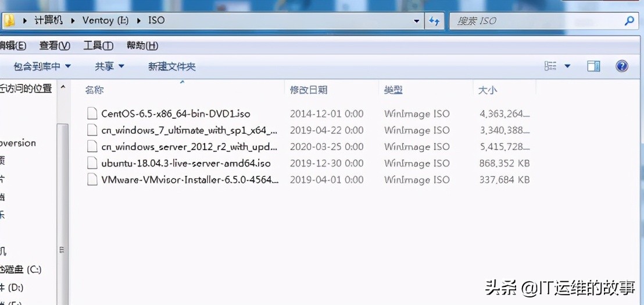Select file CentOS-6.5-x86_64-bin-DVD1.iso
Screen dimensions: 644x305
(176, 114)
